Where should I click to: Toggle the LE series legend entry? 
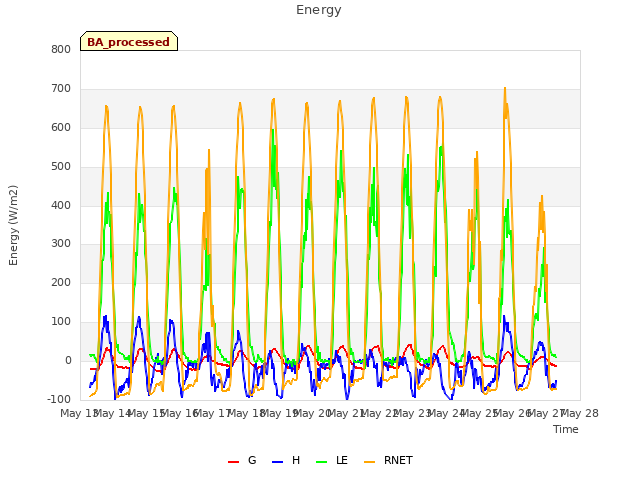click(x=332, y=460)
